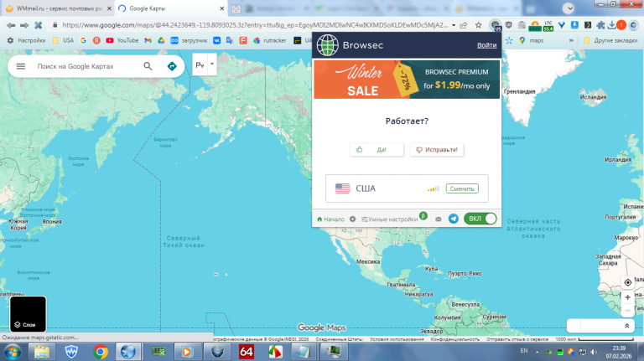Click the Browsec globe extension icon
644x361 pixels.
496,25
